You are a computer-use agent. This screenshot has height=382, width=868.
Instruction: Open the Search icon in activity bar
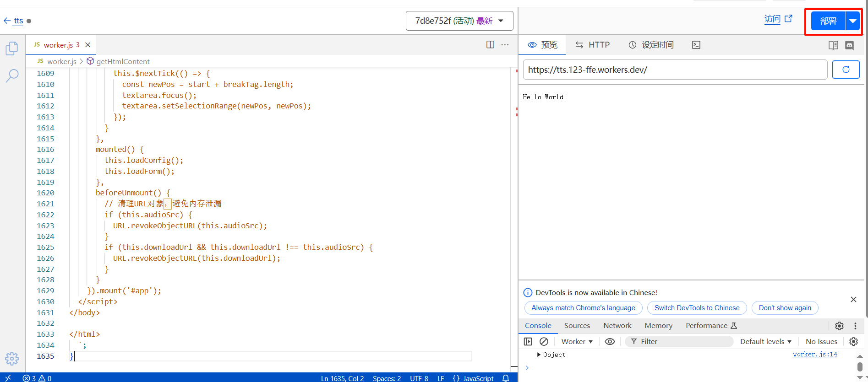pos(12,75)
